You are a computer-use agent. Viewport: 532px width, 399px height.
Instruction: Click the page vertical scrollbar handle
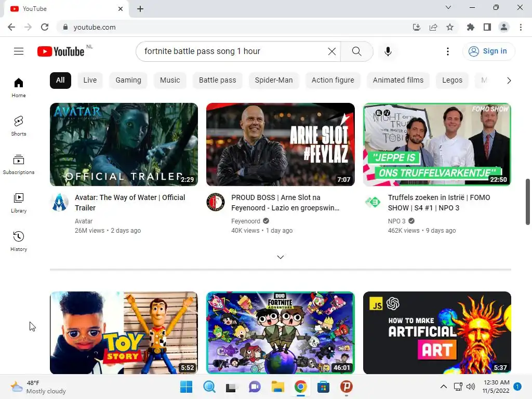tap(528, 202)
